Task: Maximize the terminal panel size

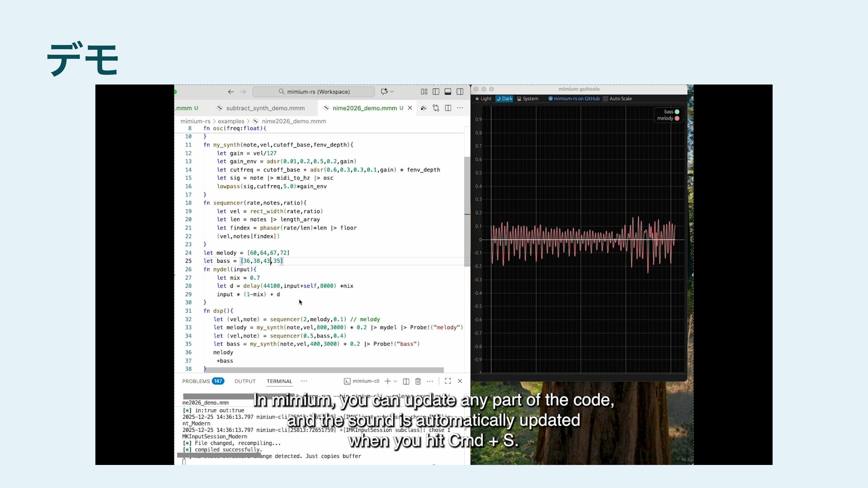Action: pos(448,381)
